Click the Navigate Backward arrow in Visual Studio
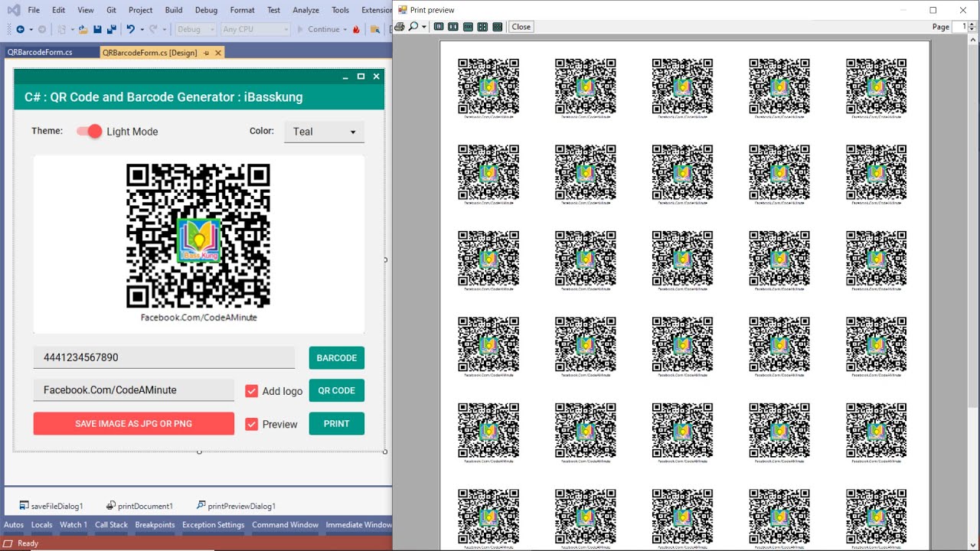The image size is (980, 551). tap(20, 29)
